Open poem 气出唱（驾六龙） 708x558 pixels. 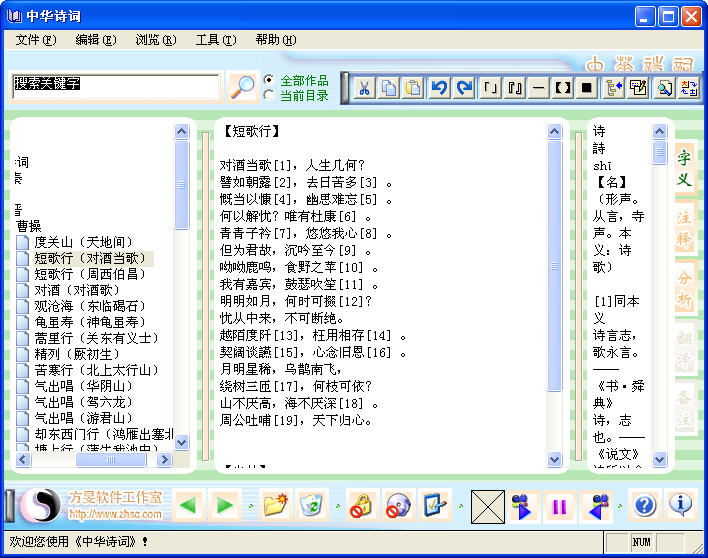pos(84,402)
